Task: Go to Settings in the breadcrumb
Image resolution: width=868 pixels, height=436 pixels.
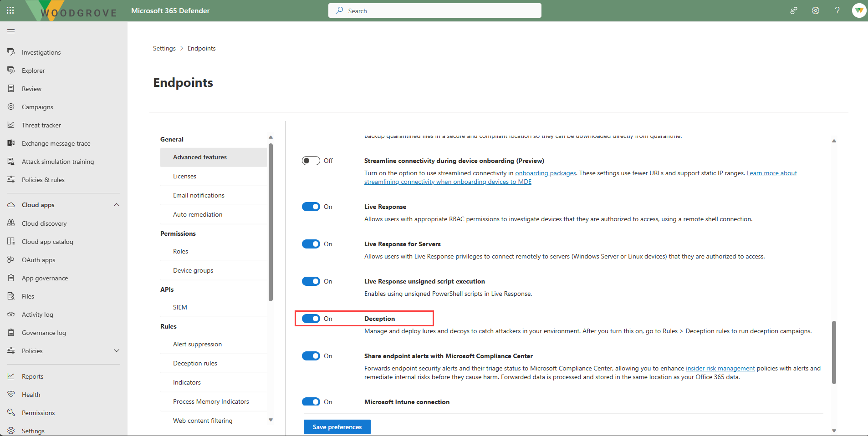Action: tap(164, 48)
